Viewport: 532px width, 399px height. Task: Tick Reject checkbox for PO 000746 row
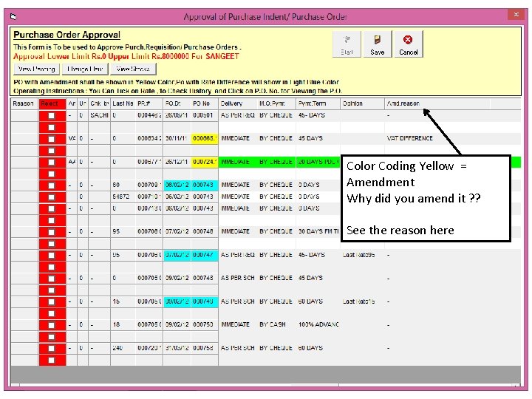[x=51, y=232]
